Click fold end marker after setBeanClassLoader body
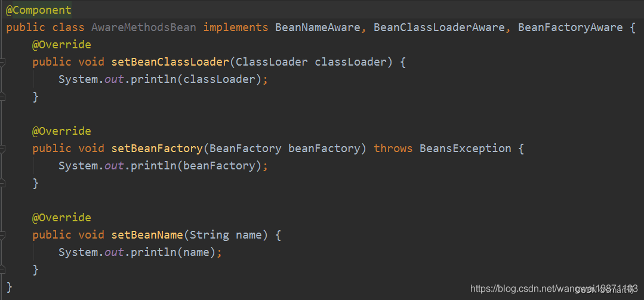 pos(2,97)
